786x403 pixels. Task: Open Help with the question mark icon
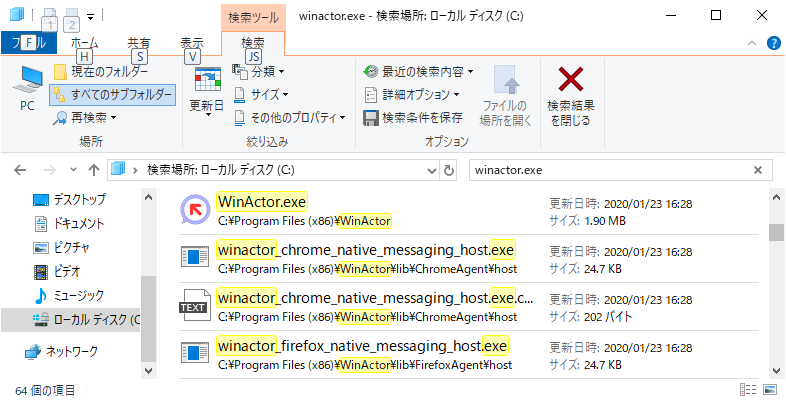coord(774,43)
